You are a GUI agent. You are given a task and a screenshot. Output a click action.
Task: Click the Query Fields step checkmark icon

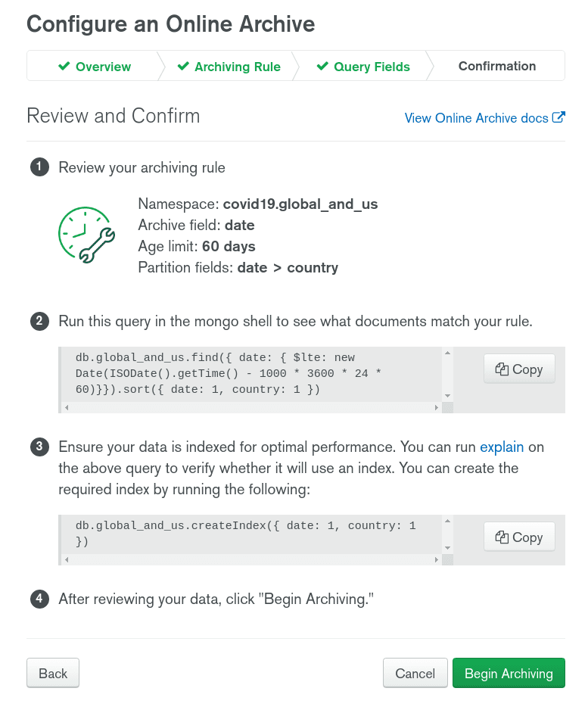[322, 67]
